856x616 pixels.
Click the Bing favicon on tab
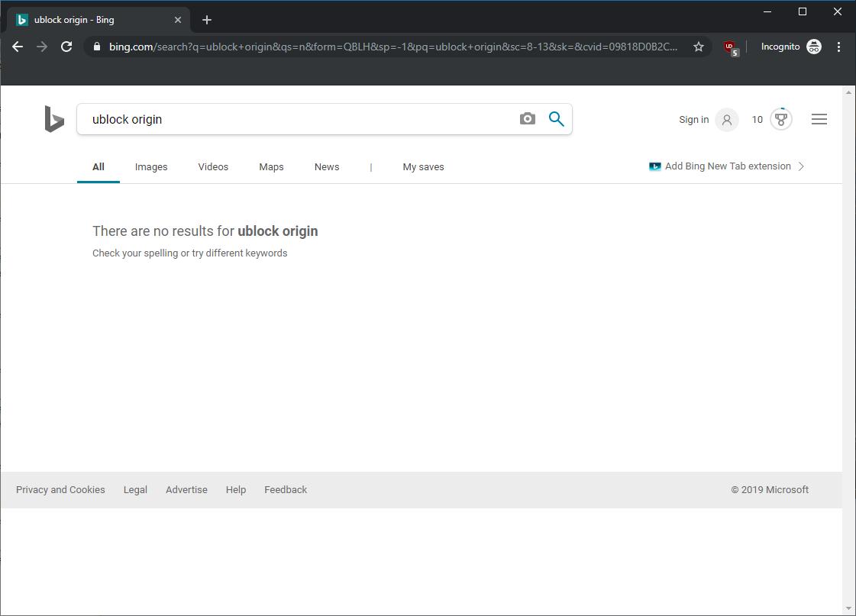coord(22,20)
